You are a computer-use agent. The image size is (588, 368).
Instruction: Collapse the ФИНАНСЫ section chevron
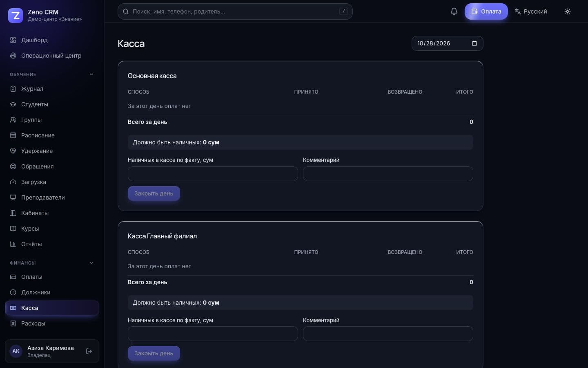[91, 263]
